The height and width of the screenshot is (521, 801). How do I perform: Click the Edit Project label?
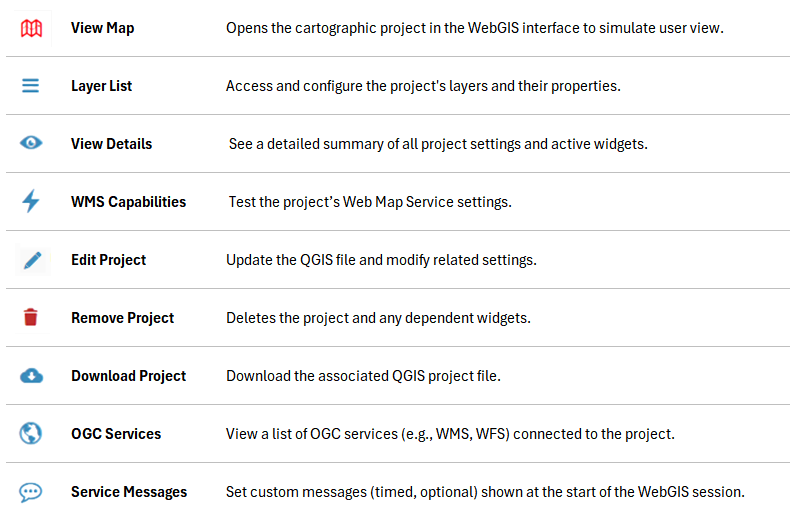109,260
